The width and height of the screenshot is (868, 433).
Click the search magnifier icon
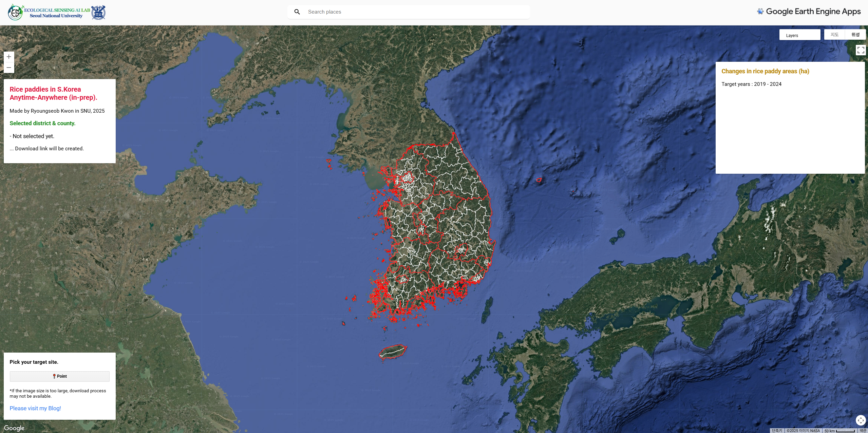pyautogui.click(x=297, y=12)
